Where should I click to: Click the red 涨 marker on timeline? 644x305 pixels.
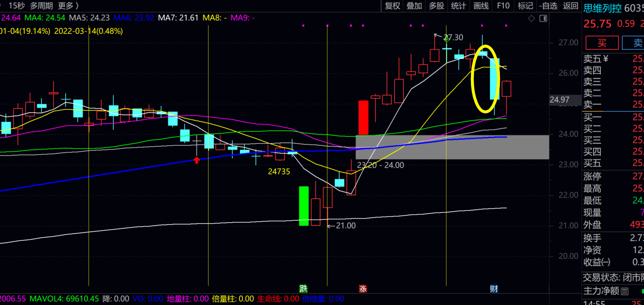pos(363,289)
